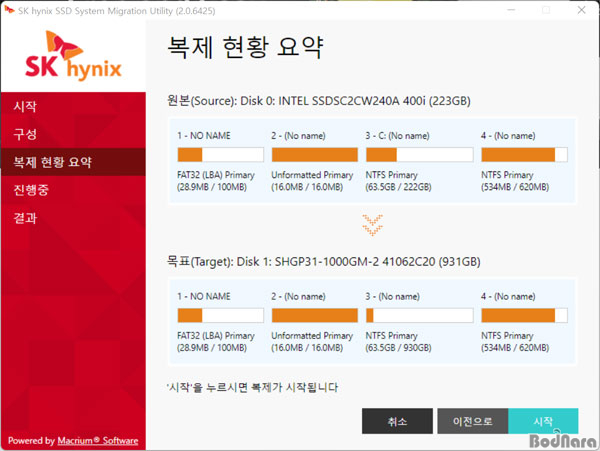Screen dimensions: 600x451
Task: Click source partition 3 C: usage bar
Action: pos(419,155)
